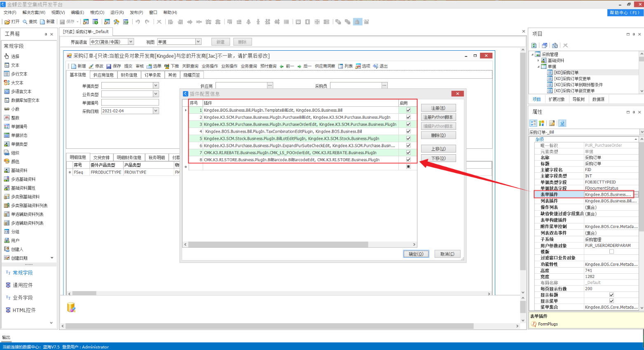Click the copy/paste icon in the 项目 panel
Screen dimensions: 644x350
[x=555, y=45]
